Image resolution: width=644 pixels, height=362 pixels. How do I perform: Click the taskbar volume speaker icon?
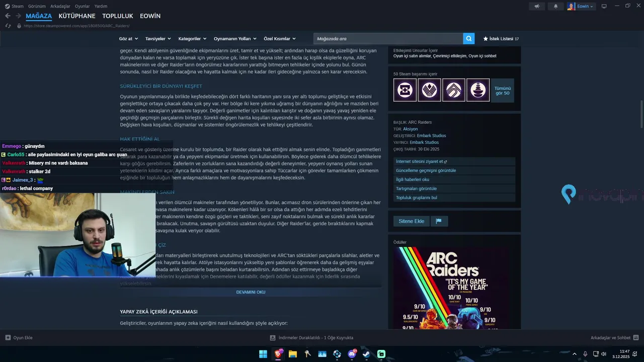point(604,354)
